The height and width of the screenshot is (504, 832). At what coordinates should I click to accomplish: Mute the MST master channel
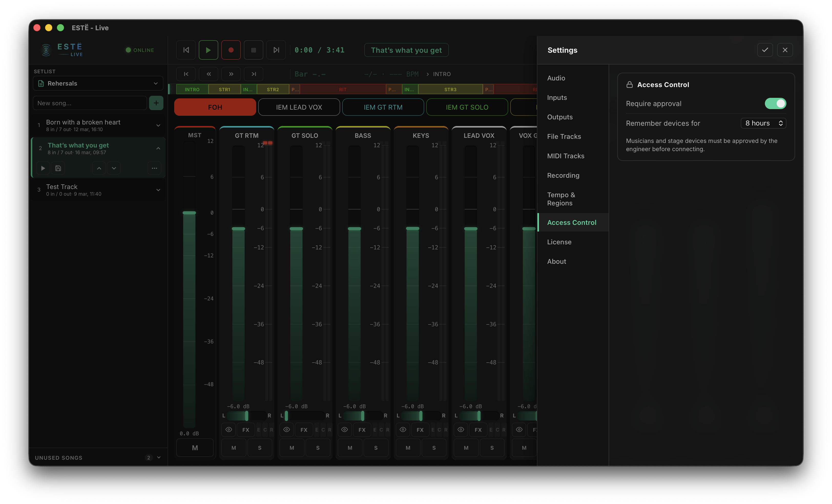195,448
